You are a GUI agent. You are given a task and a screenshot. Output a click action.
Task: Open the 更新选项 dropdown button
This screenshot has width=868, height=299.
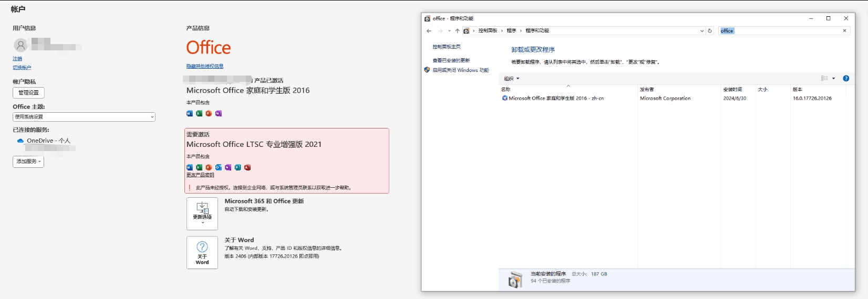point(202,213)
